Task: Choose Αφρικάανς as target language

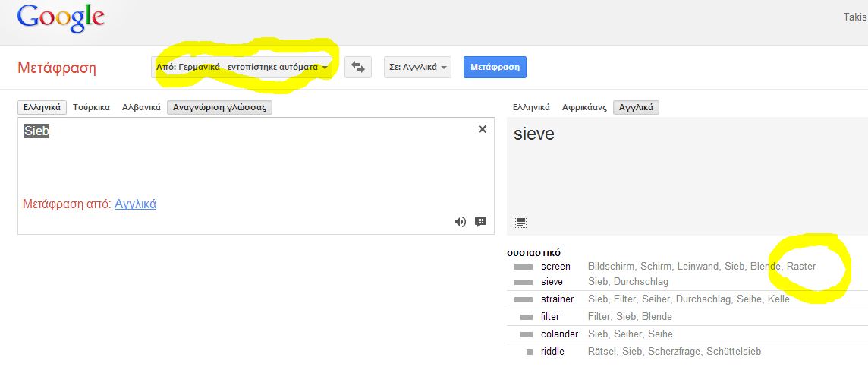Action: point(584,108)
